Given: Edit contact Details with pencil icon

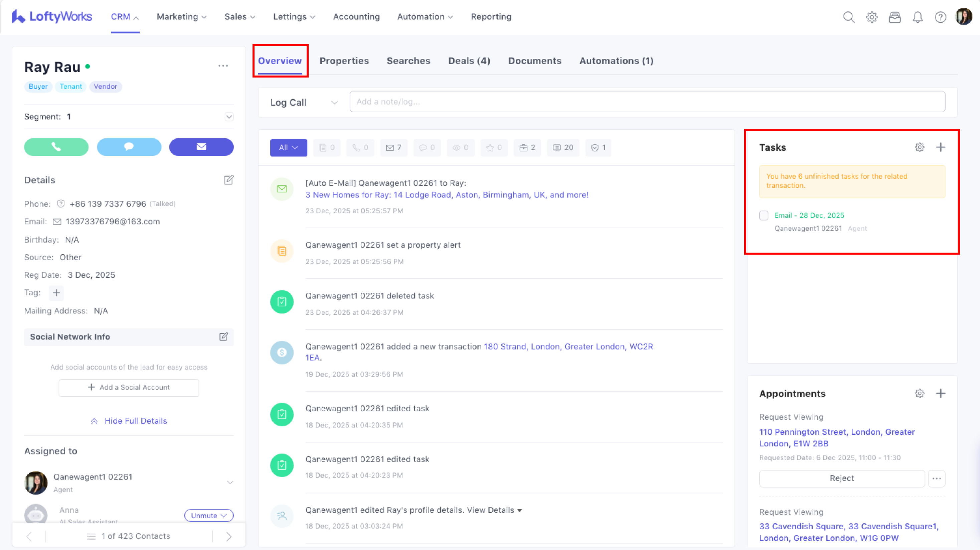Looking at the screenshot, I should [229, 180].
